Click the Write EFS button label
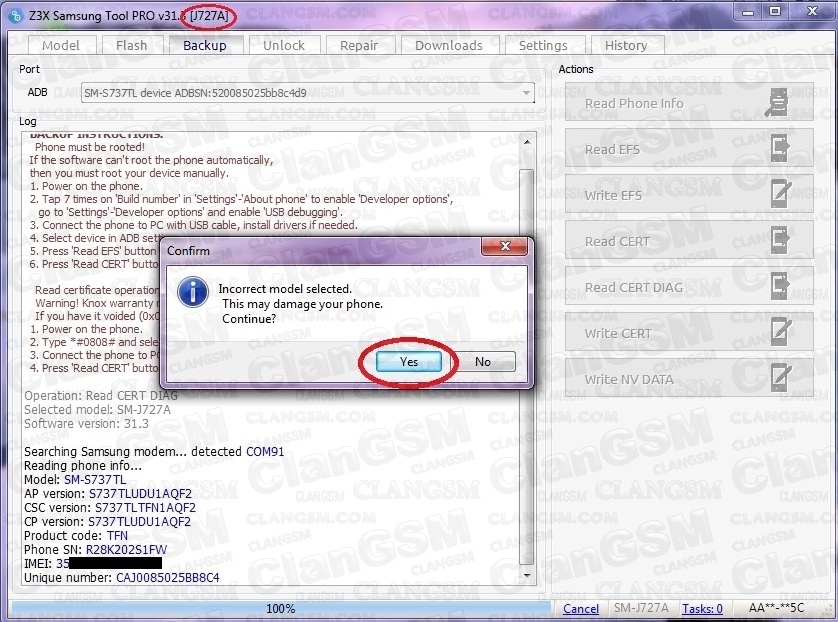The image size is (838, 622). click(x=613, y=195)
